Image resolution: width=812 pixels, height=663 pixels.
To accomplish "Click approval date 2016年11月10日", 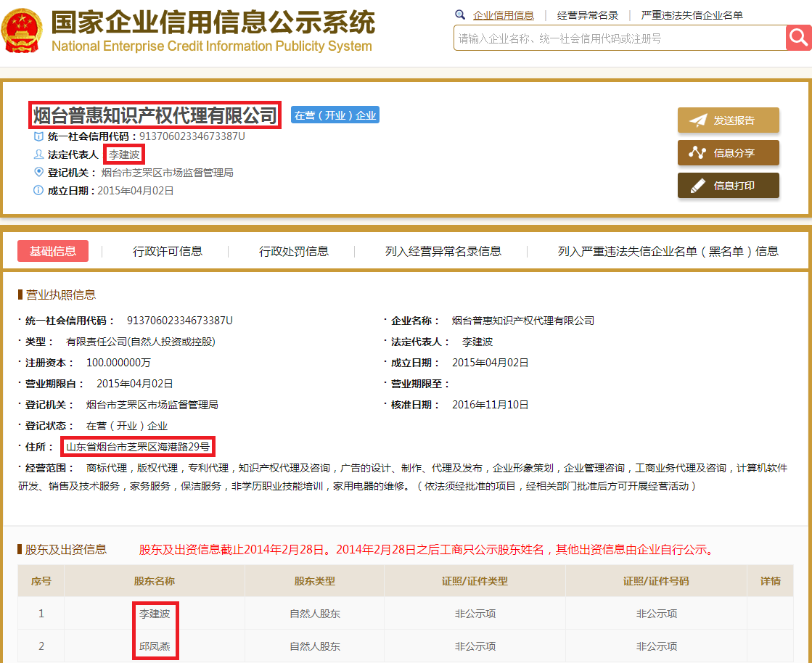I will pyautogui.click(x=491, y=405).
